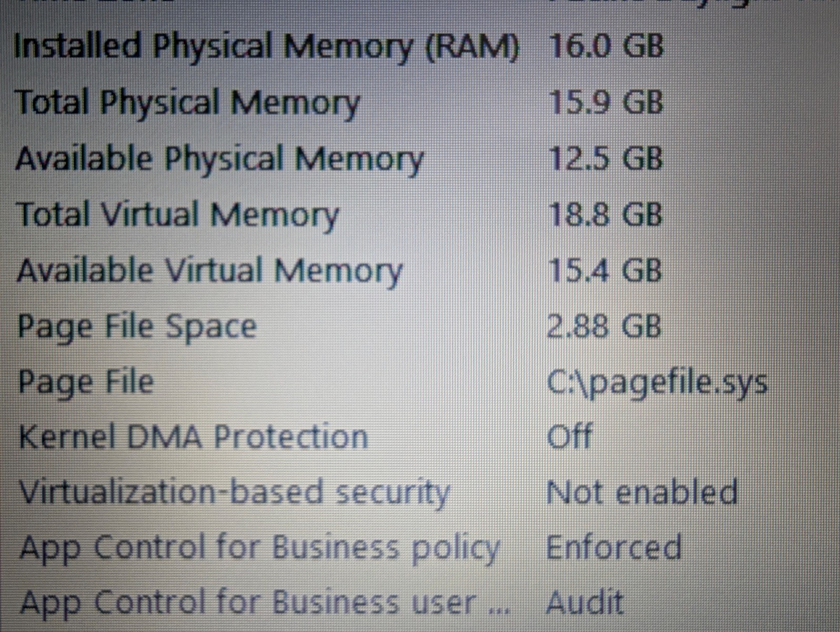Click the C:\pagefile.sys value
This screenshot has height=632, width=840.
tap(657, 383)
